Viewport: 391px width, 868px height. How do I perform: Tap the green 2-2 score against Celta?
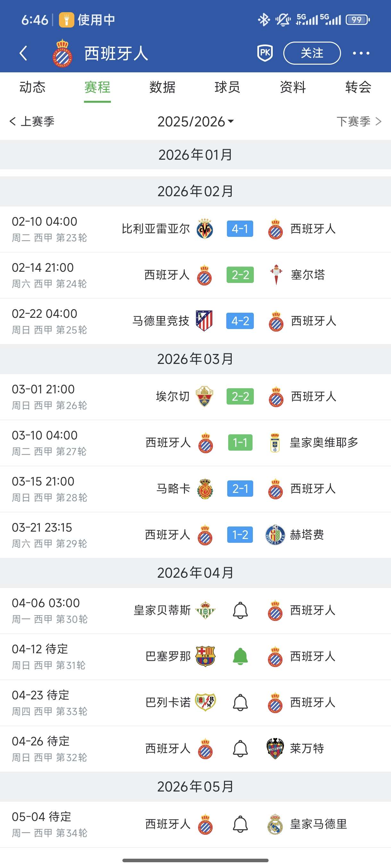pos(240,275)
